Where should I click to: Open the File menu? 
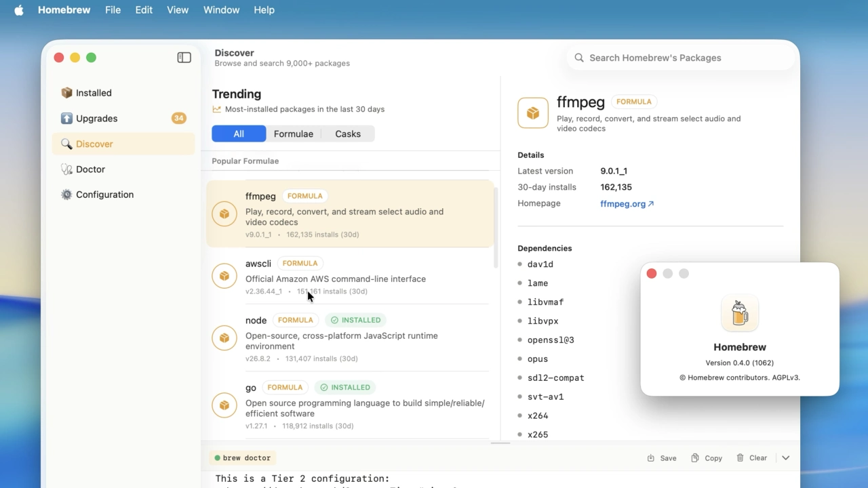pos(113,10)
